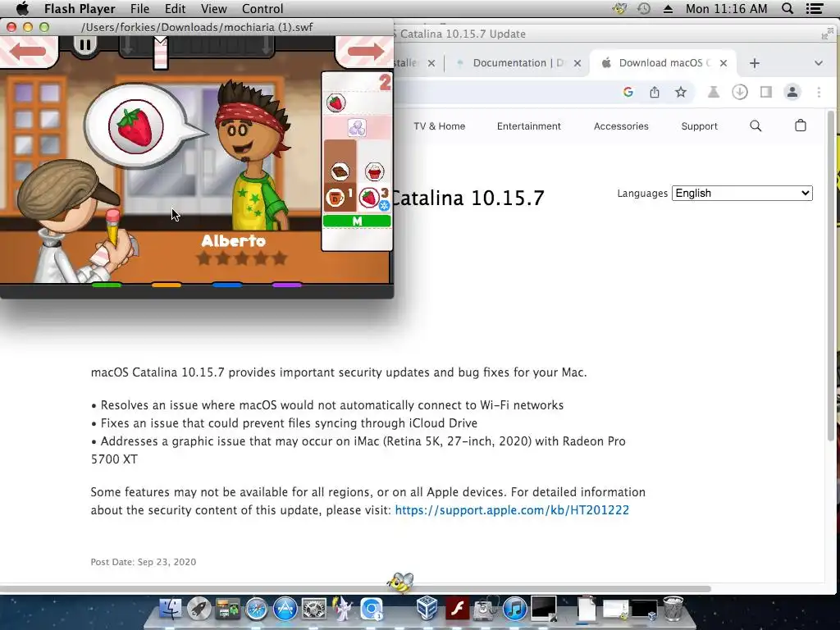
Task: Click the striped order ticket on the line
Action: pyautogui.click(x=160, y=52)
